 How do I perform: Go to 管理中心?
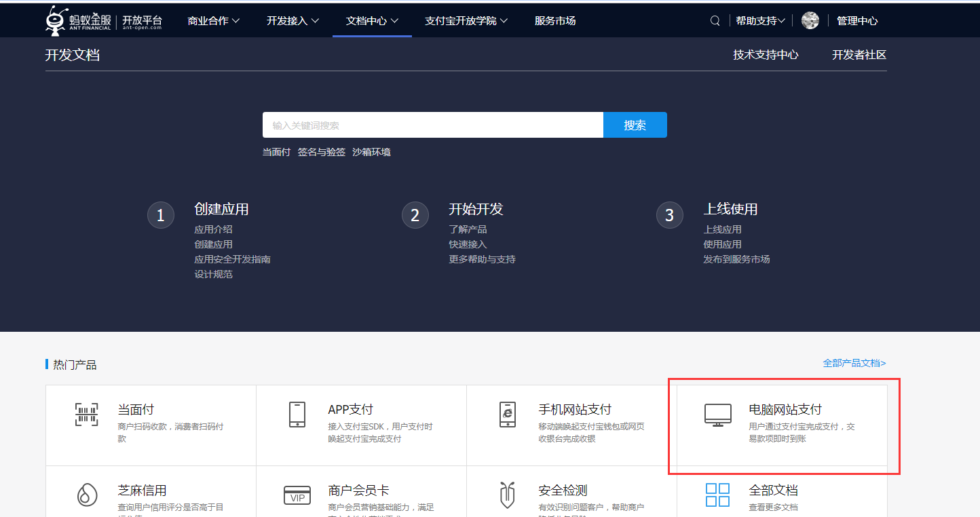coord(857,21)
